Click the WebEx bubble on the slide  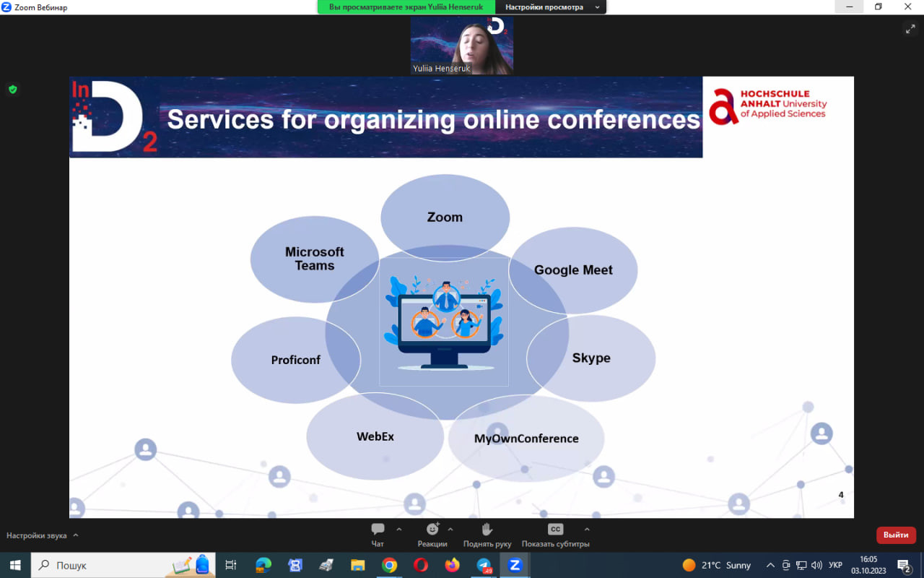tap(375, 436)
